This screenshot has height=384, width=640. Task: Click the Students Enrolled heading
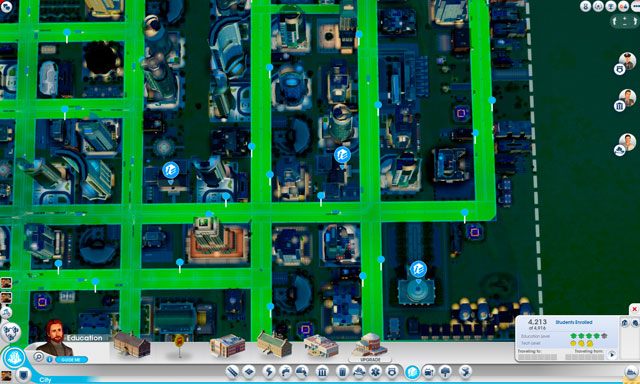tap(573, 322)
